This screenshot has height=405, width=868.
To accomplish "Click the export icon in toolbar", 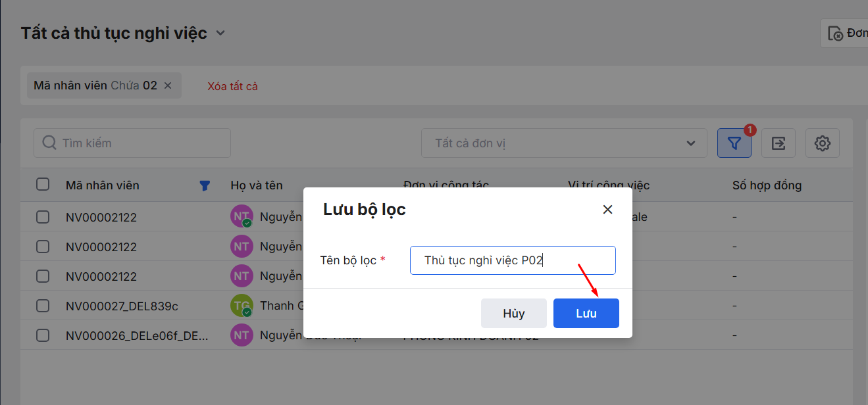I will [x=779, y=143].
